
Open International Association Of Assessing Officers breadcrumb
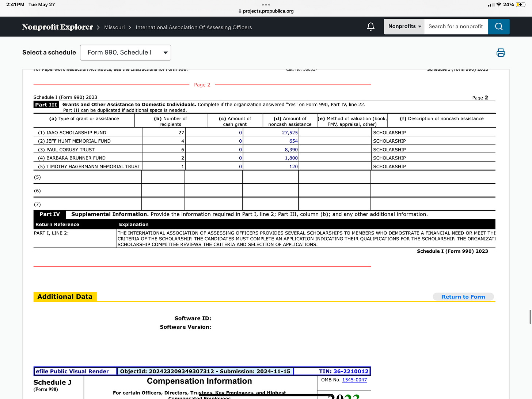194,27
